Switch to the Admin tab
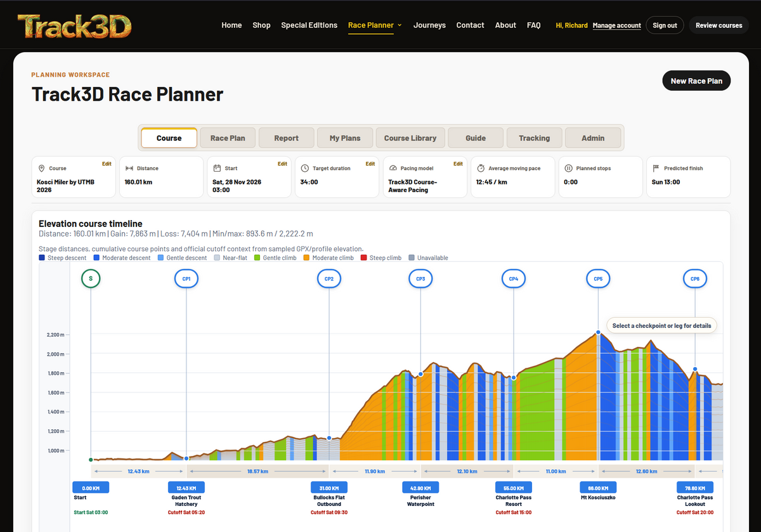This screenshot has height=532, width=761. 593,138
